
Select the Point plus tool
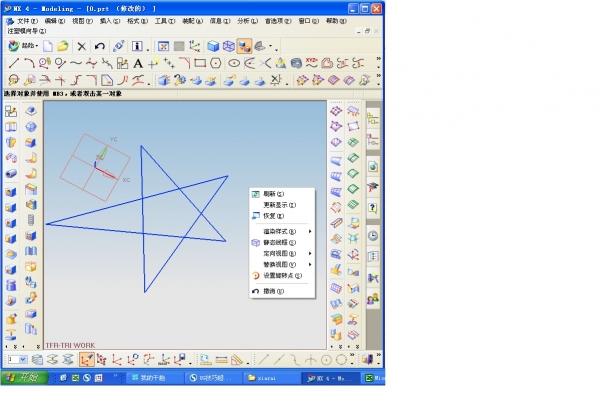pyautogui.click(x=153, y=63)
